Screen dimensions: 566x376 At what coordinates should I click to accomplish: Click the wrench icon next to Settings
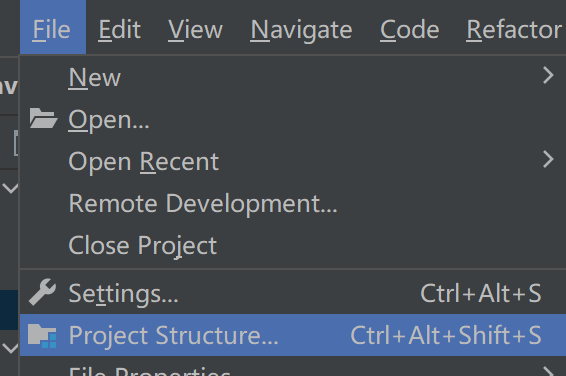(x=43, y=292)
